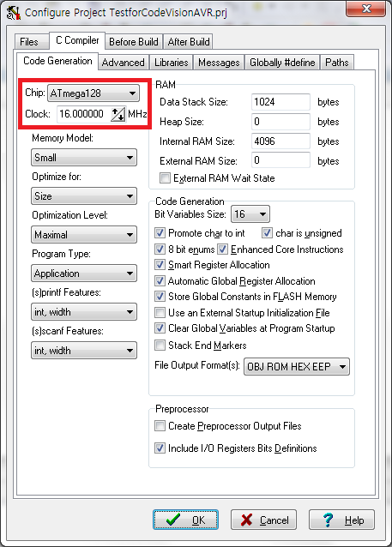Open the (s)scanf Features dropdown

pyautogui.click(x=84, y=351)
